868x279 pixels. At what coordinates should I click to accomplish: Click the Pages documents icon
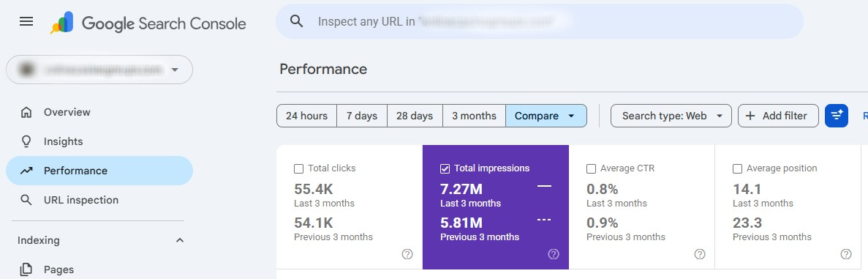[26, 269]
